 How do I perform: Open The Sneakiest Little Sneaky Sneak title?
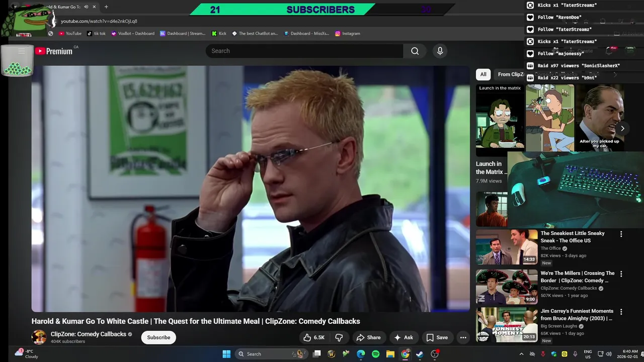tap(573, 237)
